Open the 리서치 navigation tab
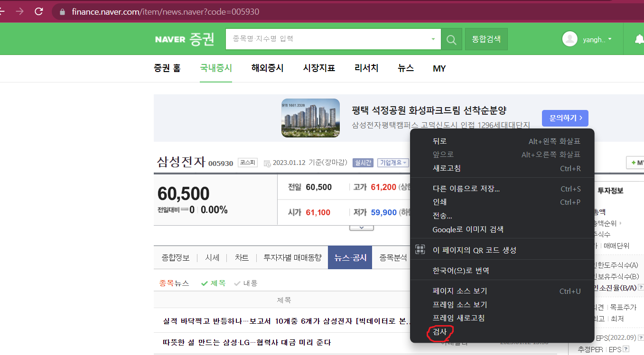Screen dimensions: 644x355 tap(366, 68)
